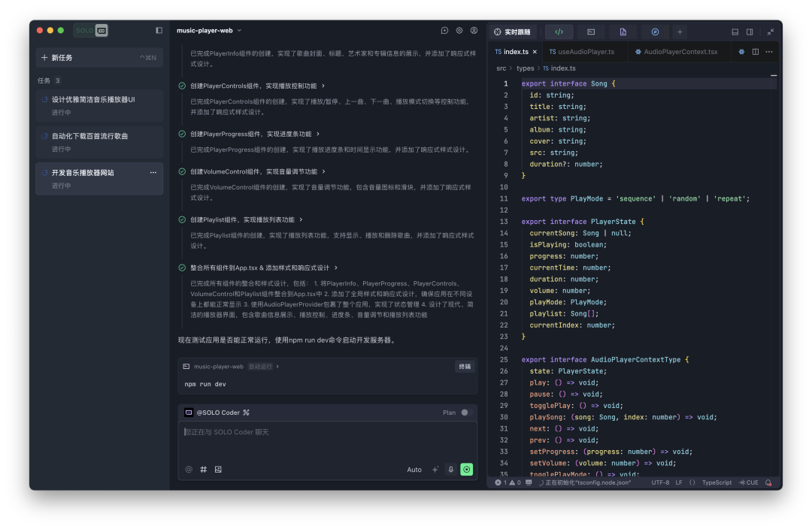Switch to the code editor view tab
The height and width of the screenshot is (529, 812).
(x=559, y=32)
